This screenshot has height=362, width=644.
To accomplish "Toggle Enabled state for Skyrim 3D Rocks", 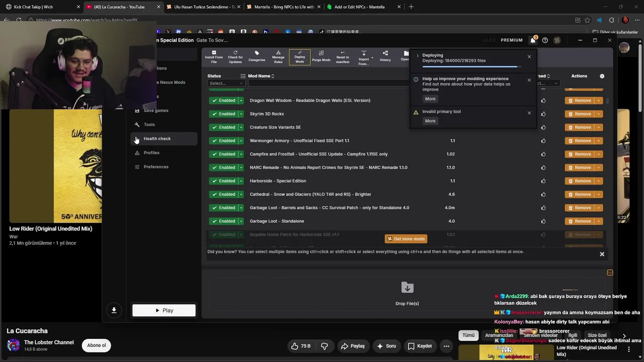I will (x=223, y=114).
